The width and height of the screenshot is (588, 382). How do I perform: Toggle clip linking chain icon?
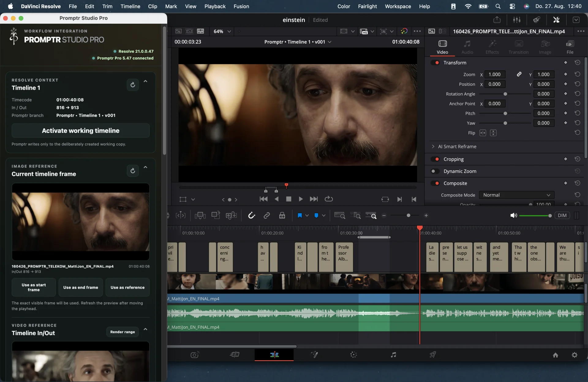[x=266, y=216]
